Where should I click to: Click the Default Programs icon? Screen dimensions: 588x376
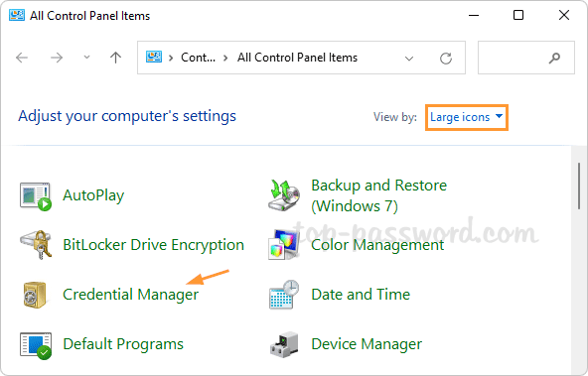(x=35, y=345)
